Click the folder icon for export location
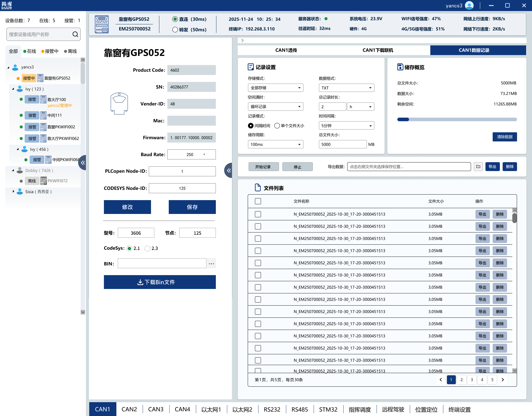The width and height of the screenshot is (532, 416). coord(478,167)
